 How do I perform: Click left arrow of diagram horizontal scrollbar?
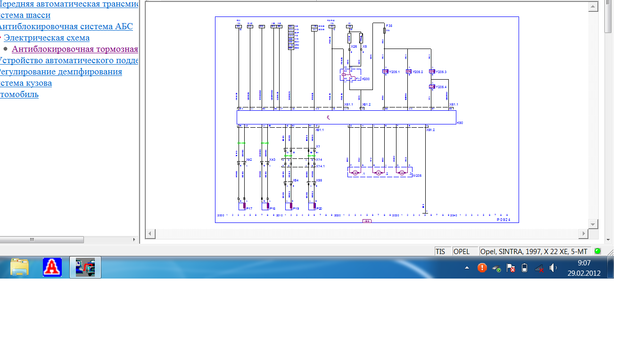coord(150,234)
